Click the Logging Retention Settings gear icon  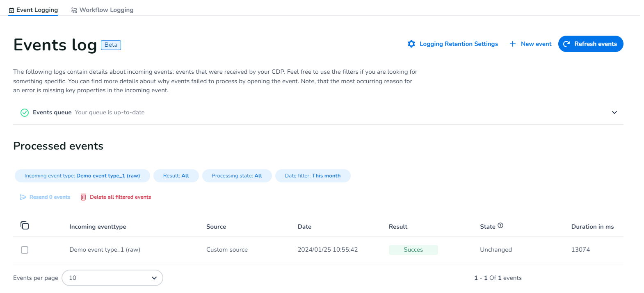pos(411,44)
